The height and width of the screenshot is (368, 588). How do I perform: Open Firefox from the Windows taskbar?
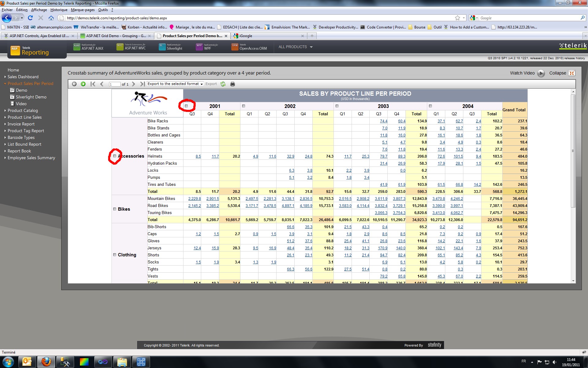(46, 362)
